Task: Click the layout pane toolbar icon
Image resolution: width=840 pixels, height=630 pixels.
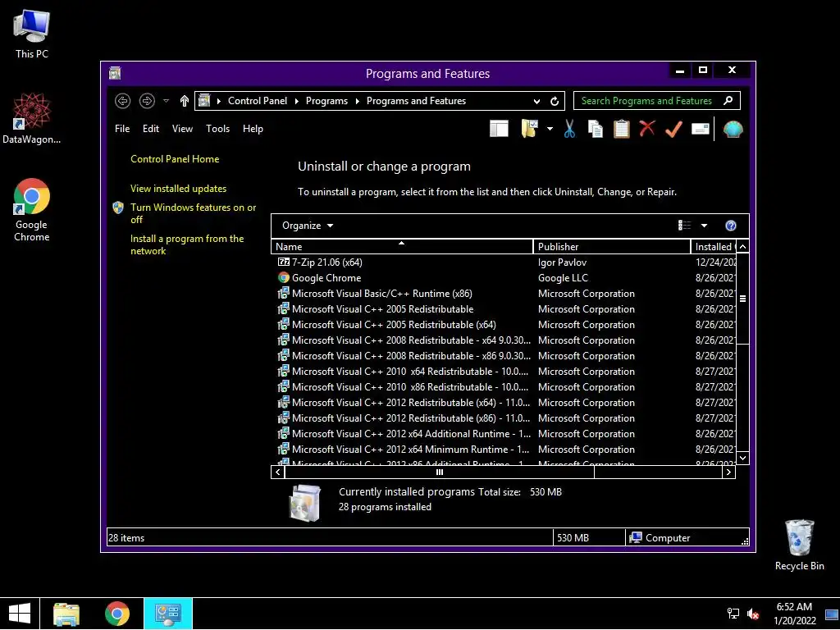Action: pyautogui.click(x=499, y=129)
